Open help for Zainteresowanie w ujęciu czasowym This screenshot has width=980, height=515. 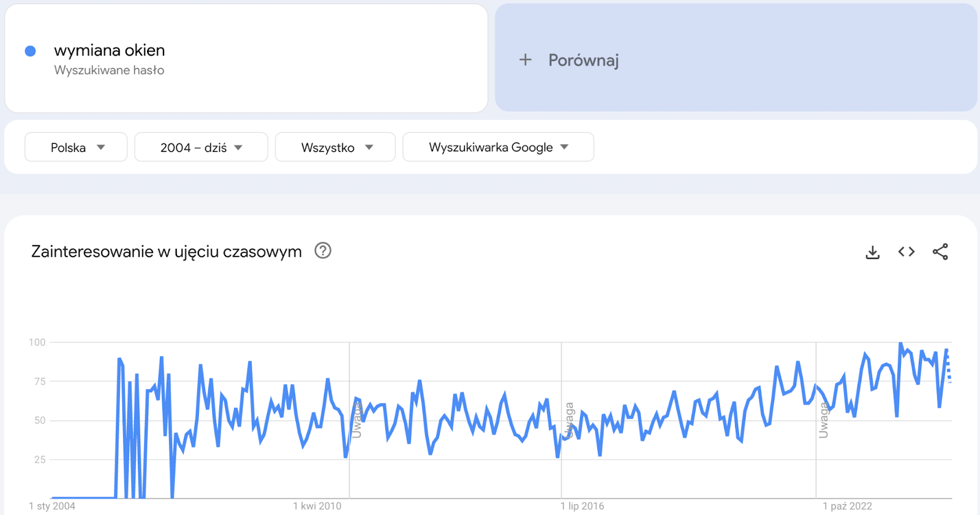323,250
